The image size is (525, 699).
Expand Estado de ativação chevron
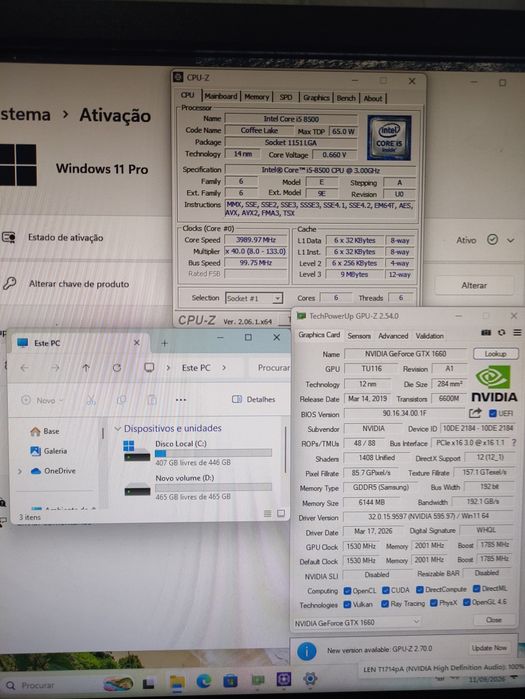tap(511, 240)
